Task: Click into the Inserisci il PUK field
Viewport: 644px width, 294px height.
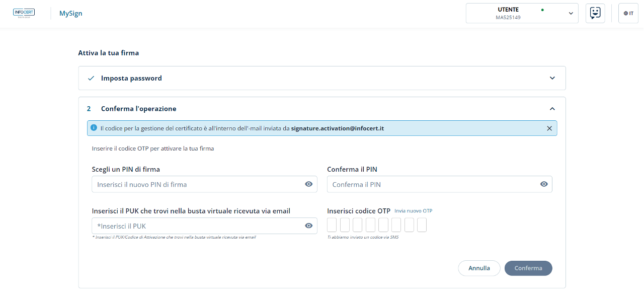Action: click(x=199, y=226)
